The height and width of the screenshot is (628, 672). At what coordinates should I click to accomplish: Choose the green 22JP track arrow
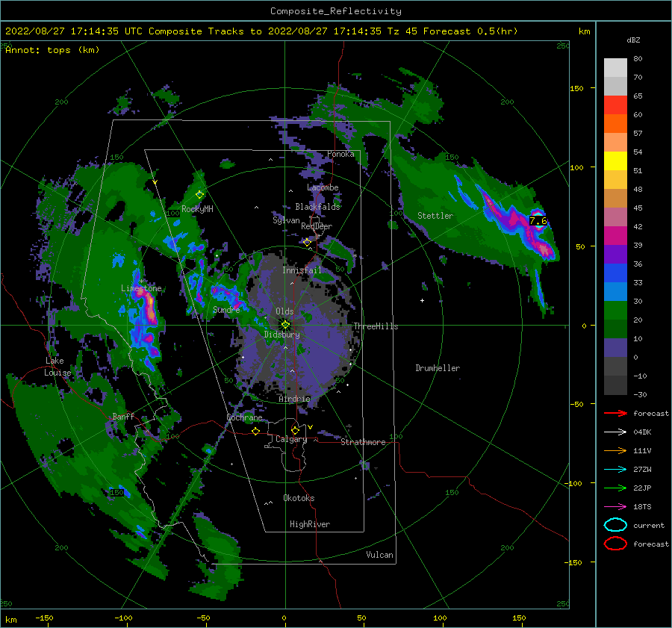pyautogui.click(x=615, y=488)
